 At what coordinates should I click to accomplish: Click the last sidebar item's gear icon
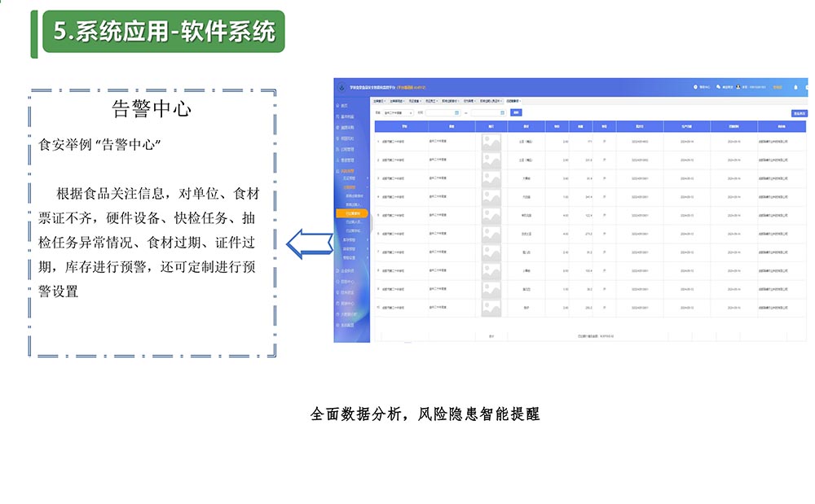(x=338, y=325)
